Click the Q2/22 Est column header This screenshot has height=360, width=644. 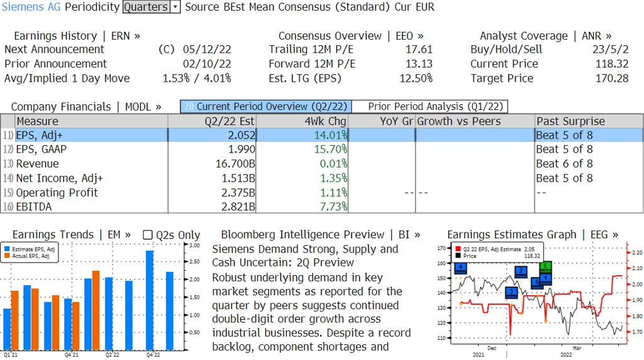click(212, 121)
